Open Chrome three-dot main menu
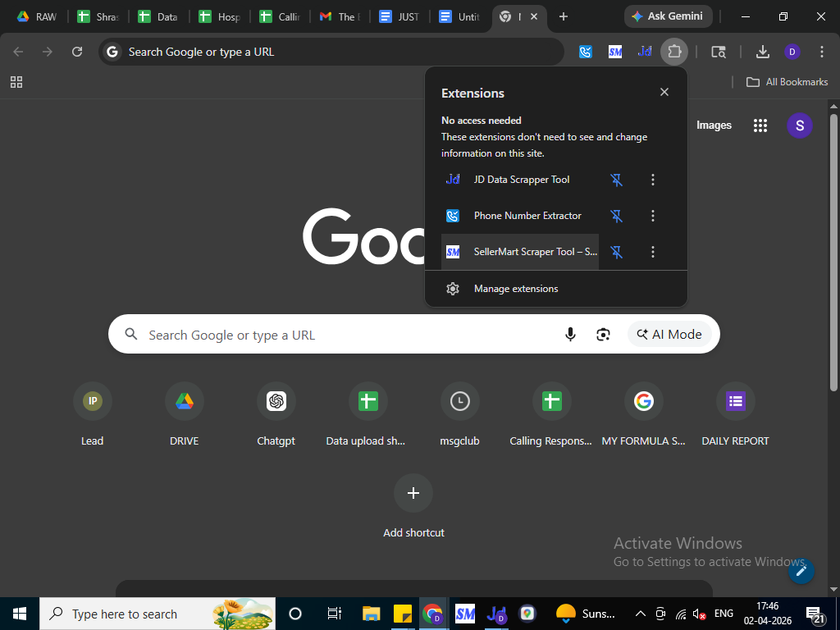Image resolution: width=840 pixels, height=630 pixels. (x=821, y=52)
